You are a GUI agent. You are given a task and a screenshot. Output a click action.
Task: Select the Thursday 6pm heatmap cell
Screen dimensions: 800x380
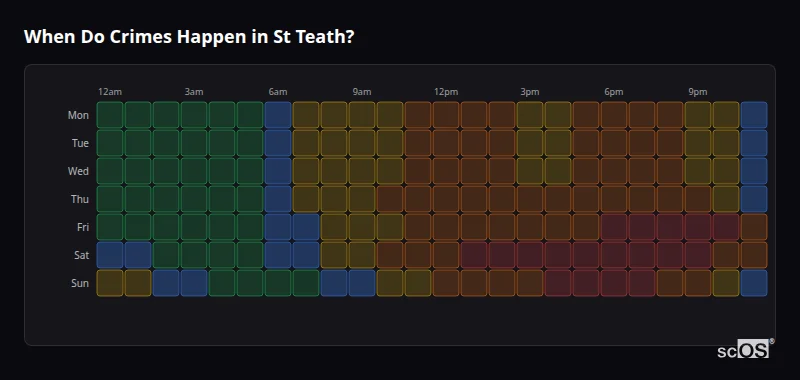(614, 199)
